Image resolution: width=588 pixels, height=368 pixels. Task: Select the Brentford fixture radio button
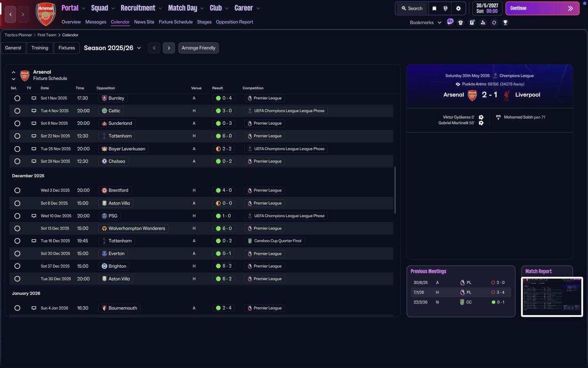(17, 190)
